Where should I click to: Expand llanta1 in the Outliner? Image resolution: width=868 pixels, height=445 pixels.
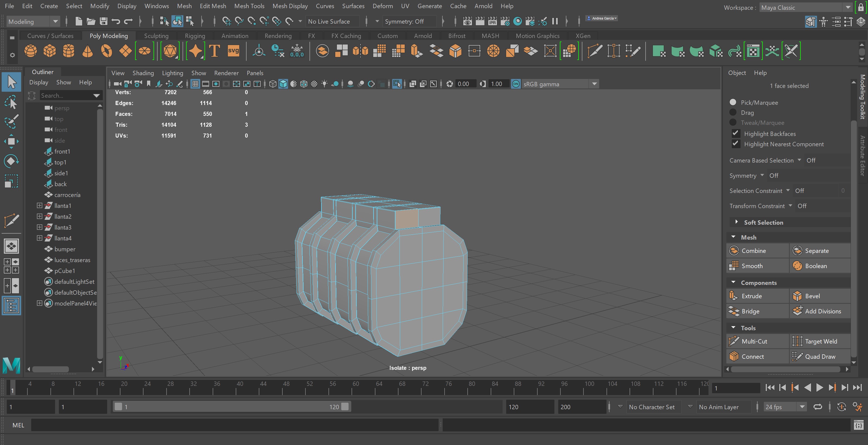39,205
